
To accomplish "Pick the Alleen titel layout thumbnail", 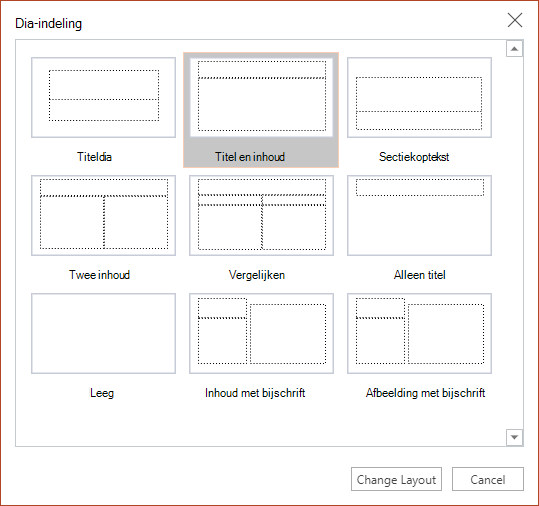I will pyautogui.click(x=419, y=216).
